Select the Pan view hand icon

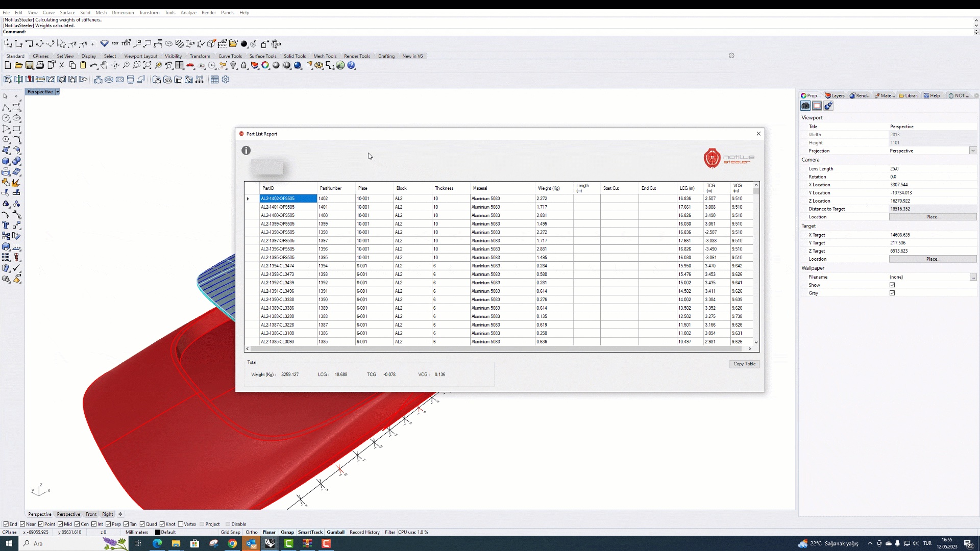pos(104,65)
